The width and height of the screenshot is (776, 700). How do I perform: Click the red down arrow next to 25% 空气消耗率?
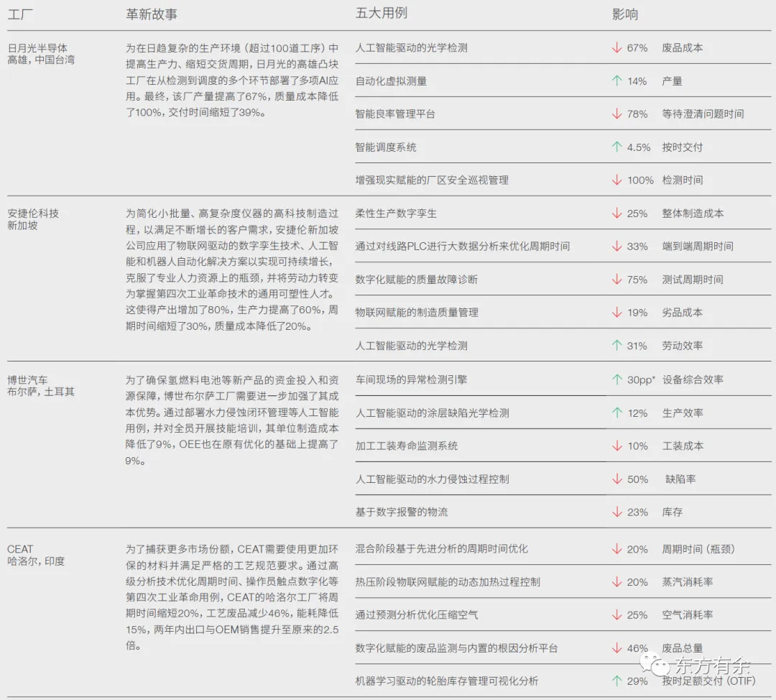tap(616, 615)
